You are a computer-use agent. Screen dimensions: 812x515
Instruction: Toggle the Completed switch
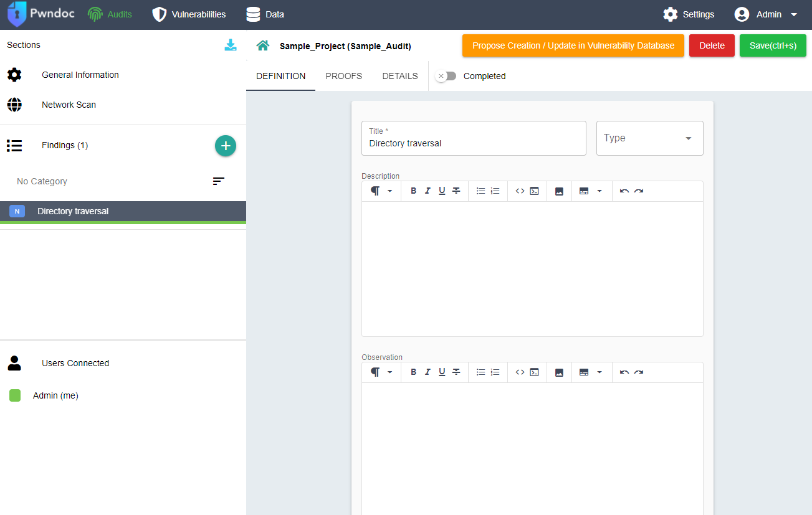tap(446, 76)
